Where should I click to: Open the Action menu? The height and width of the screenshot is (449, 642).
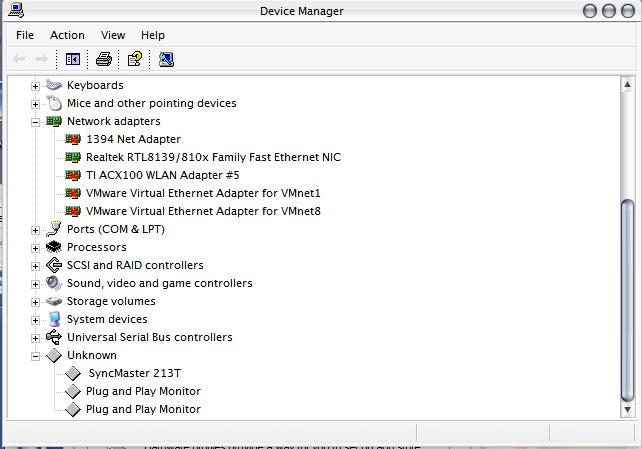(x=67, y=35)
